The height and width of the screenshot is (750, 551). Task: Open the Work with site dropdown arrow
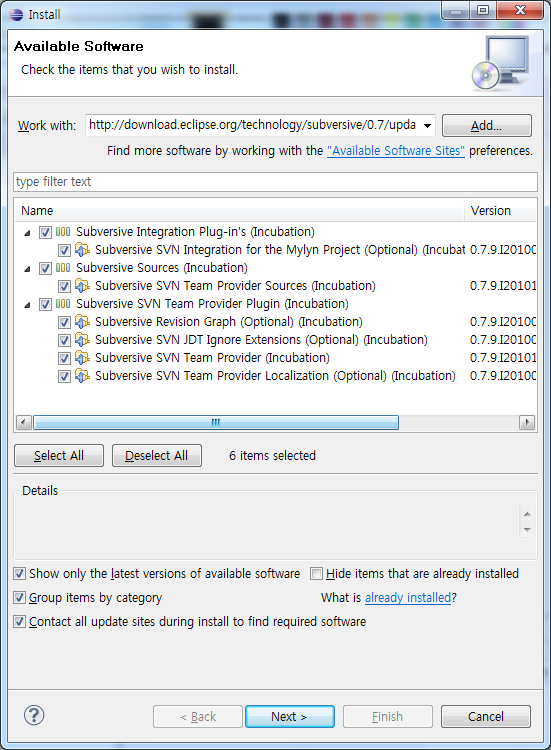coord(427,126)
